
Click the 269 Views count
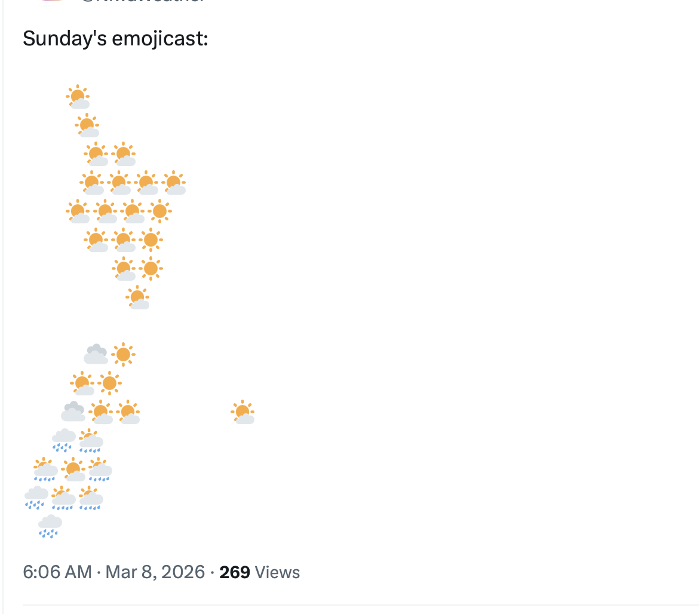[259, 572]
